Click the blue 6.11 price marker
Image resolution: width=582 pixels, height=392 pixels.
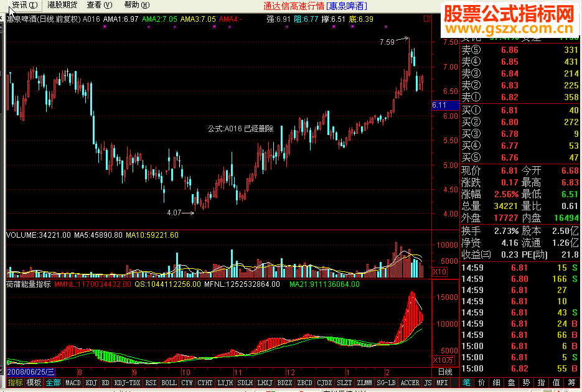coord(446,105)
